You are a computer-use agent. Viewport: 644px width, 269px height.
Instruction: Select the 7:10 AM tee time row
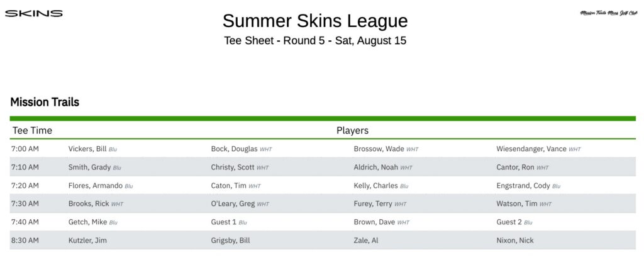pyautogui.click(x=323, y=167)
